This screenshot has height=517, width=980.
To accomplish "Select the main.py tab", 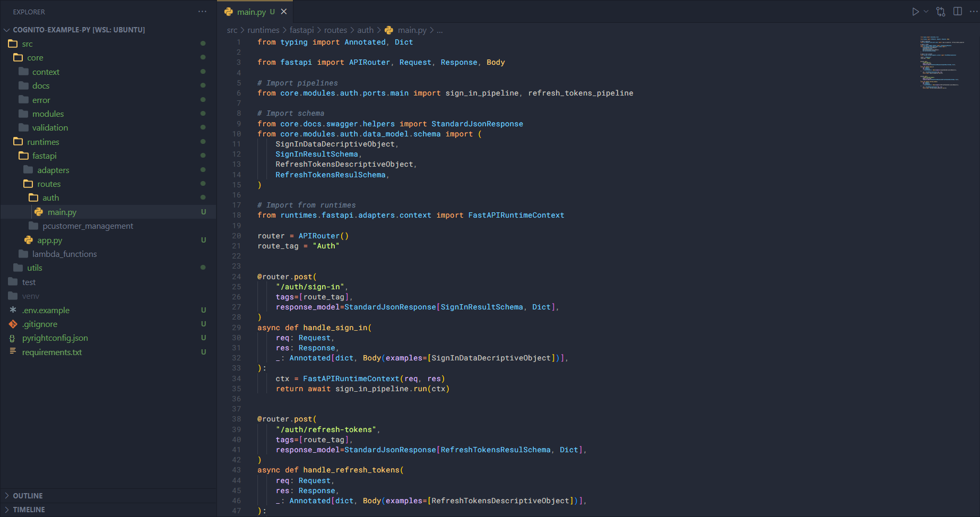I will click(x=251, y=12).
